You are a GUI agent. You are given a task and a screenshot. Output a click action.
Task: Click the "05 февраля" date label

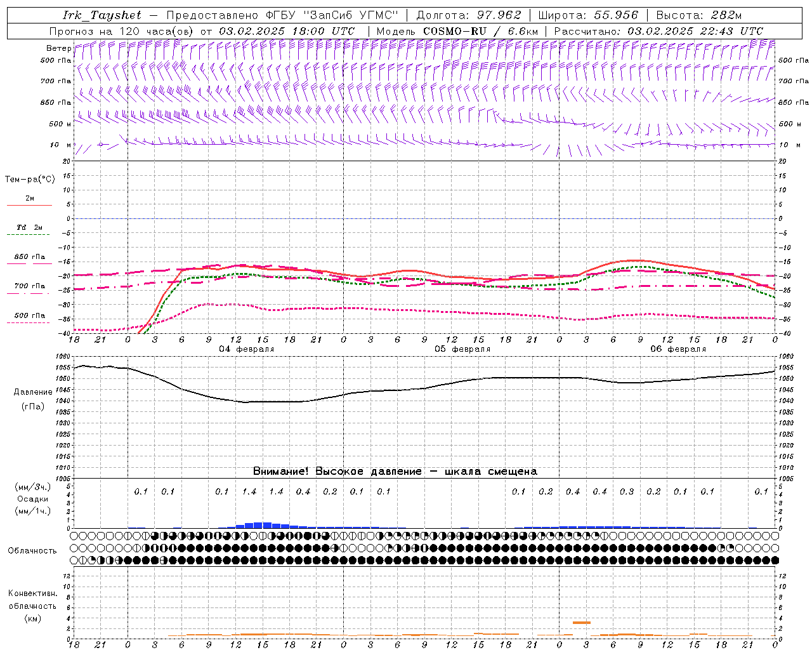click(462, 349)
